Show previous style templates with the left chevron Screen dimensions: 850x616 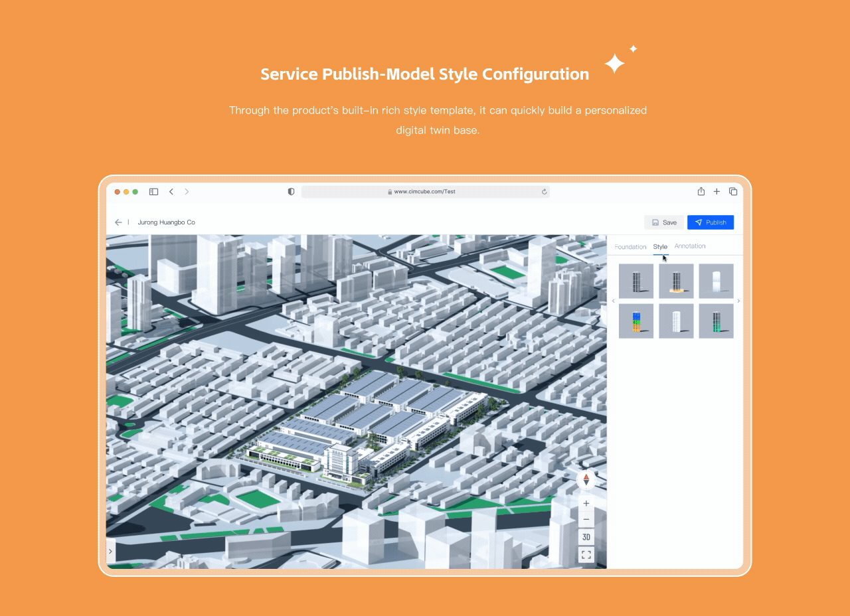(x=613, y=301)
